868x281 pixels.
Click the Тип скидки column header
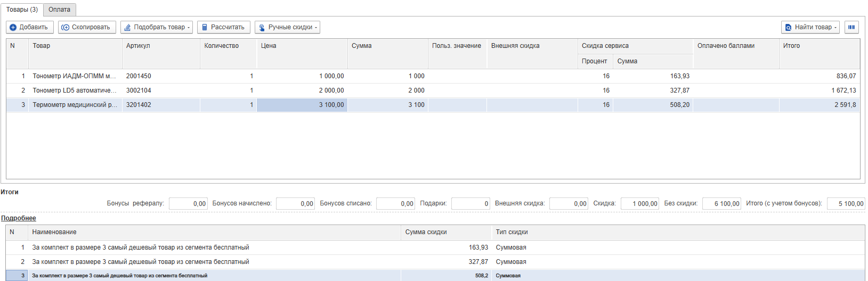678,232
